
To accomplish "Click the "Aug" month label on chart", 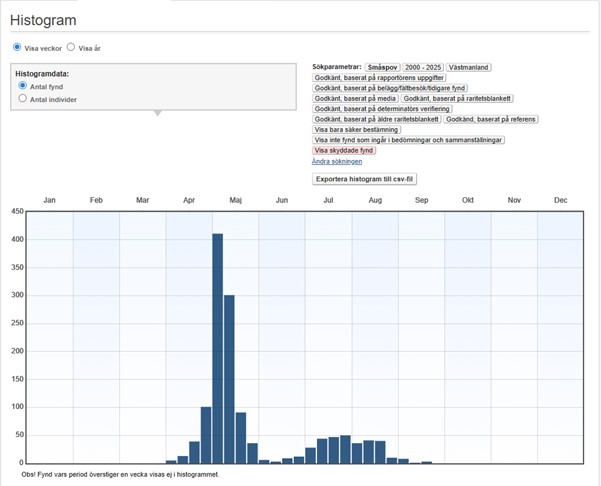I will (375, 201).
